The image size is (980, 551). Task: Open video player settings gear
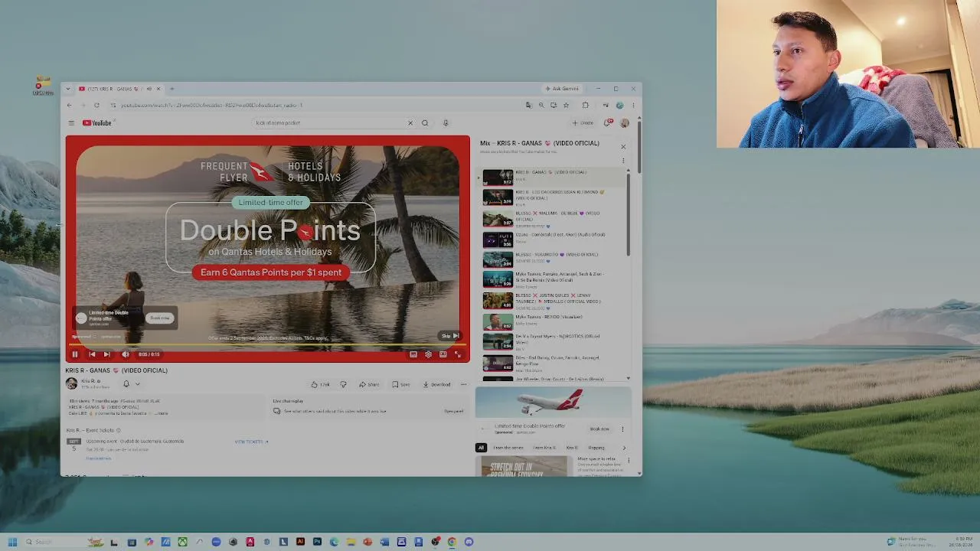(x=428, y=354)
